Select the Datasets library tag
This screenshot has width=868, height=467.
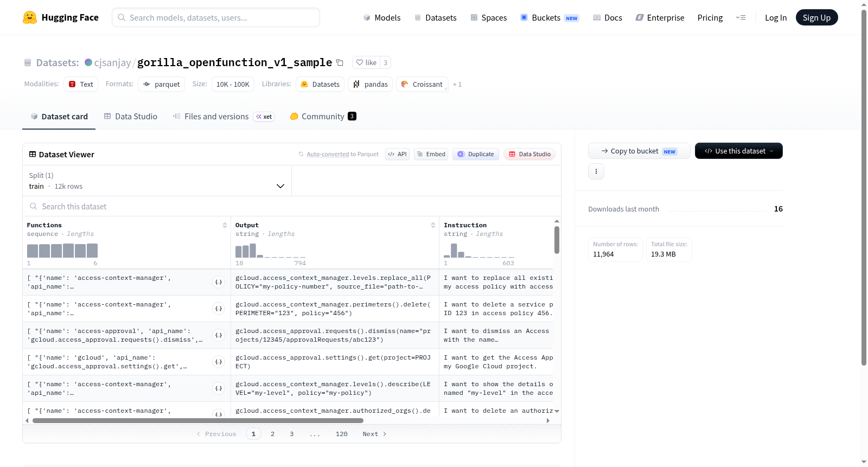pyautogui.click(x=320, y=84)
